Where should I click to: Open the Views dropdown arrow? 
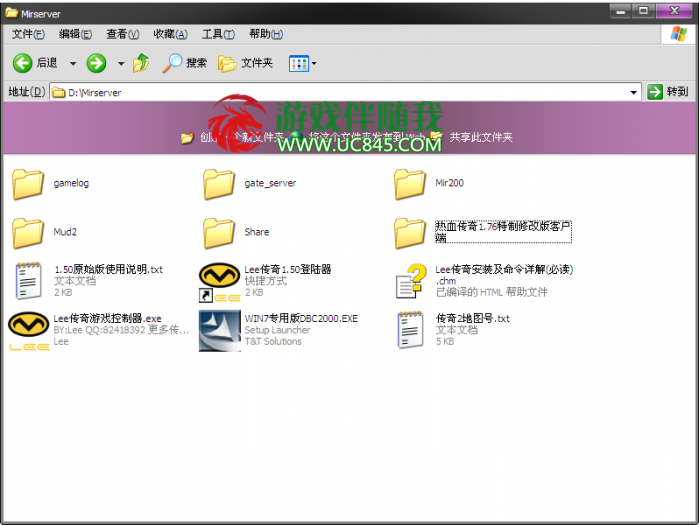314,63
